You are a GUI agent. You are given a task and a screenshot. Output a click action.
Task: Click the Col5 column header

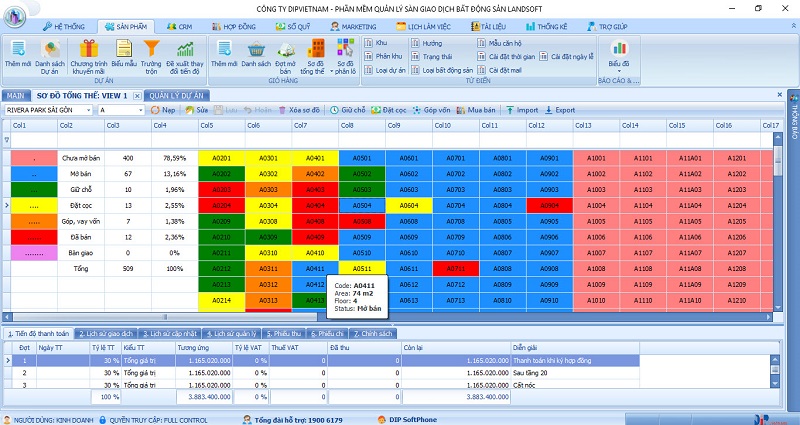pyautogui.click(x=221, y=126)
